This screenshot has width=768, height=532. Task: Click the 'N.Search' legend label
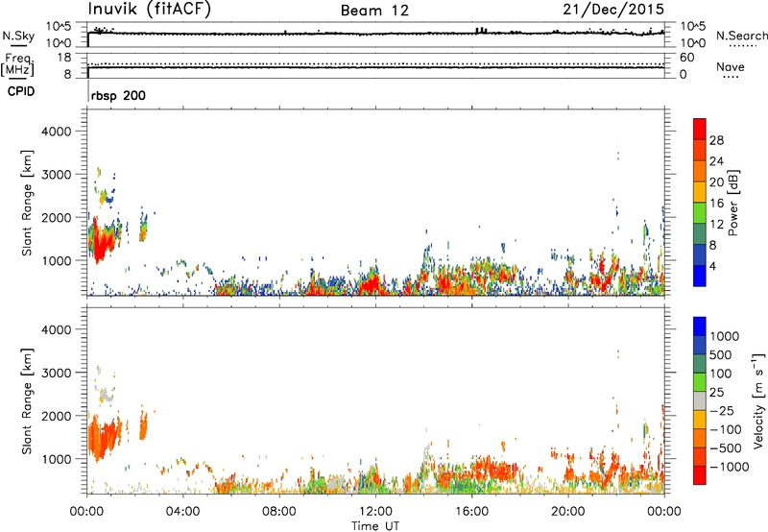[741, 36]
